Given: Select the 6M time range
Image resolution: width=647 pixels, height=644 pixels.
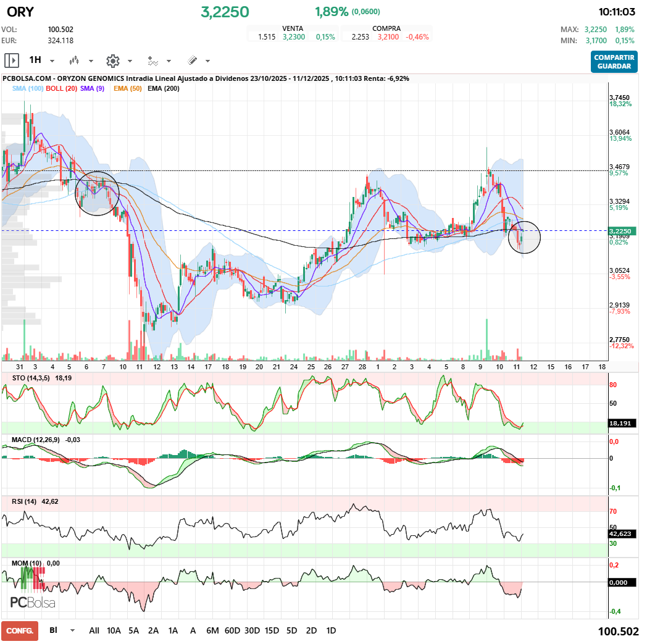Looking at the screenshot, I should click(212, 630).
